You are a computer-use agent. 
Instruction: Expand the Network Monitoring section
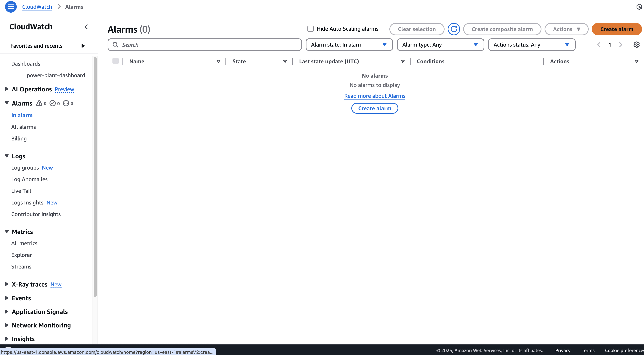(x=7, y=325)
